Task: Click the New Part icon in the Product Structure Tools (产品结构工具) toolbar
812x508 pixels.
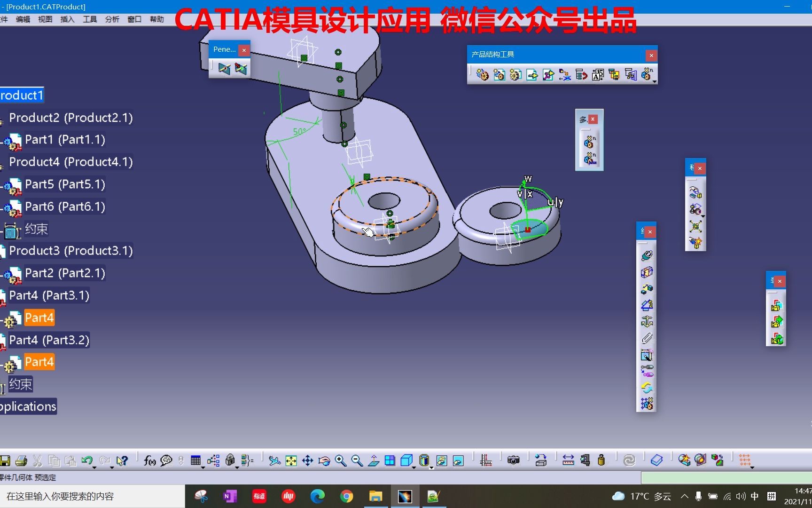Action: 515,75
